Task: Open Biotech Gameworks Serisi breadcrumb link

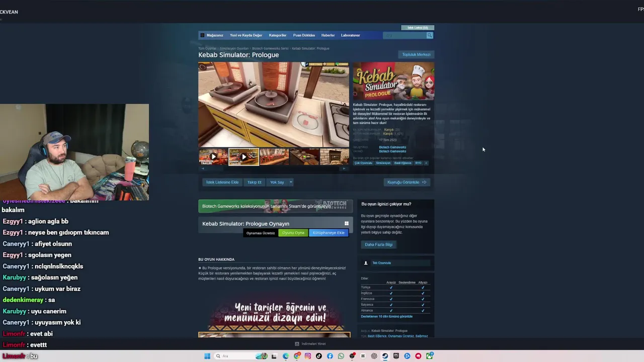Action: click(270, 48)
